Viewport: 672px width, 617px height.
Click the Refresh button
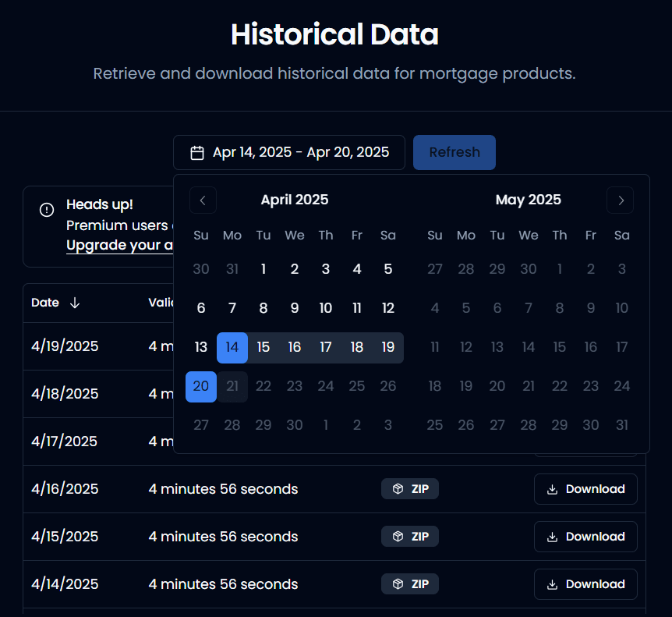[454, 153]
